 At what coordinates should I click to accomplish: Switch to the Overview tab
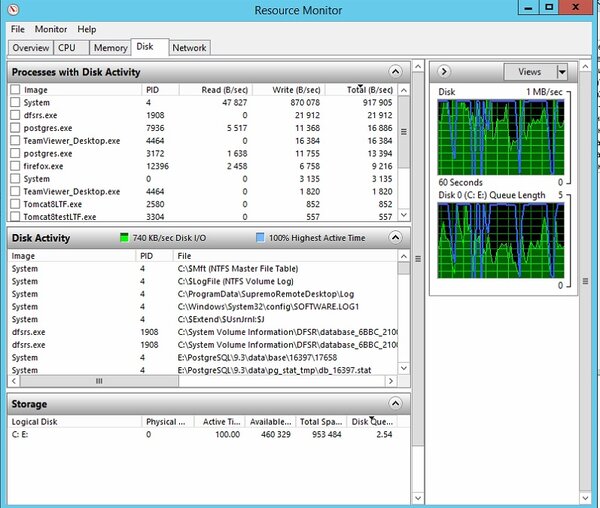31,48
